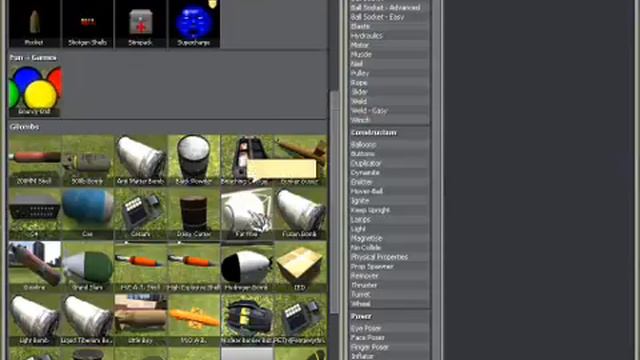Open the Eye Poser tool
Viewport: 640px width, 360px height.
pos(390,328)
